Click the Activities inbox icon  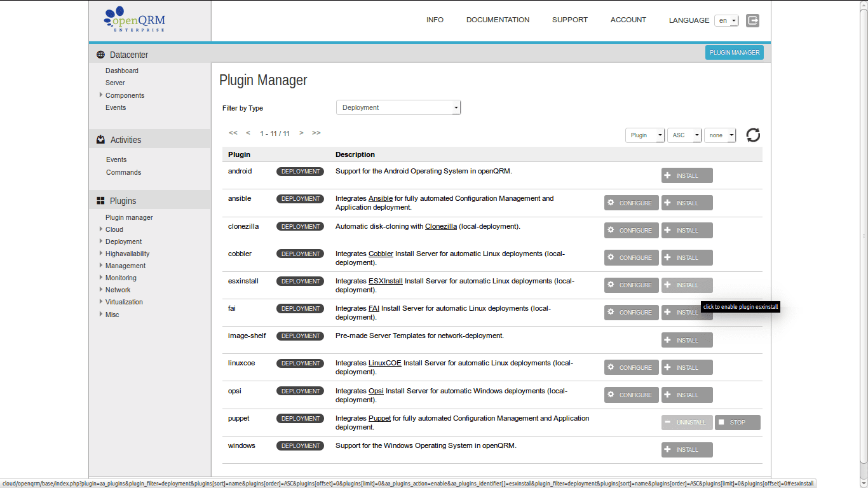click(x=100, y=140)
